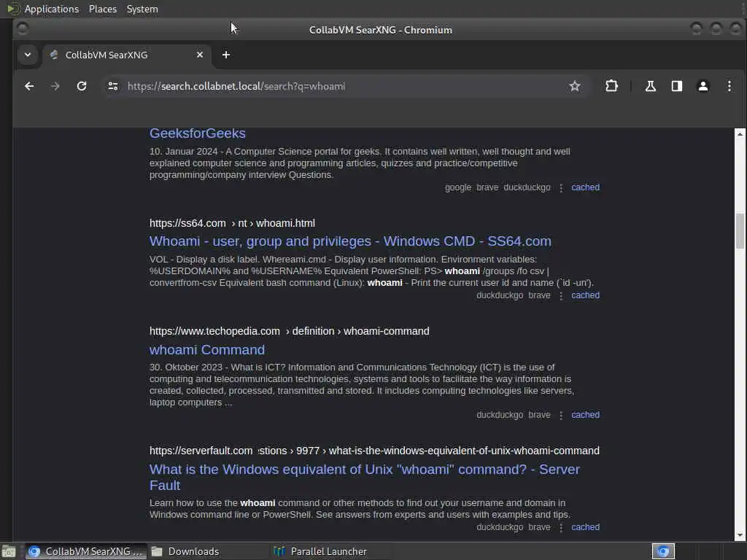Click the scrollbar down arrow
This screenshot has height=560, width=747.
[740, 535]
